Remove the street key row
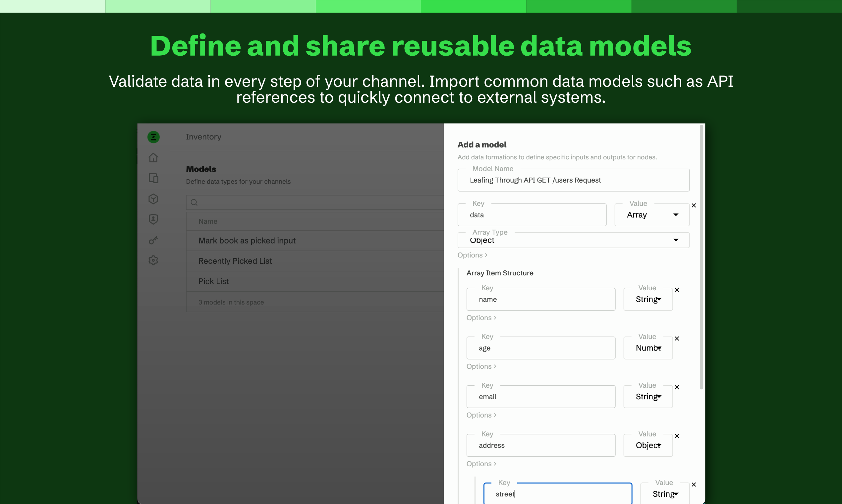 point(694,485)
